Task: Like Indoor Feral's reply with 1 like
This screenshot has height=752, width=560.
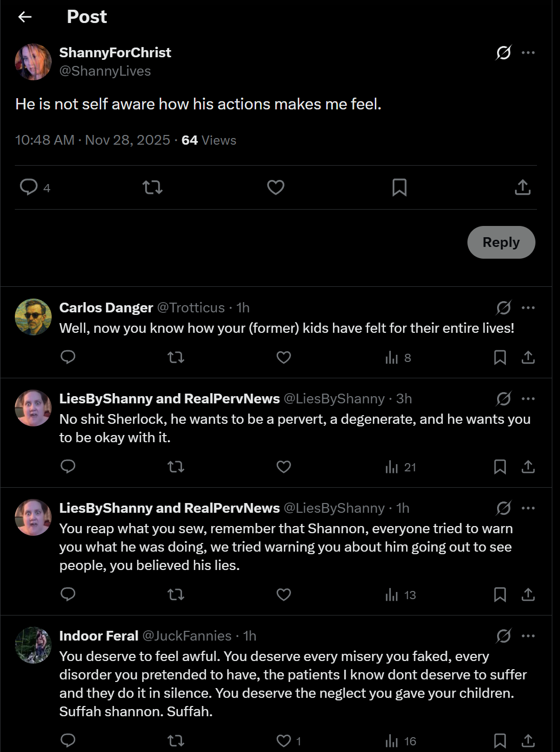Action: coord(288,741)
